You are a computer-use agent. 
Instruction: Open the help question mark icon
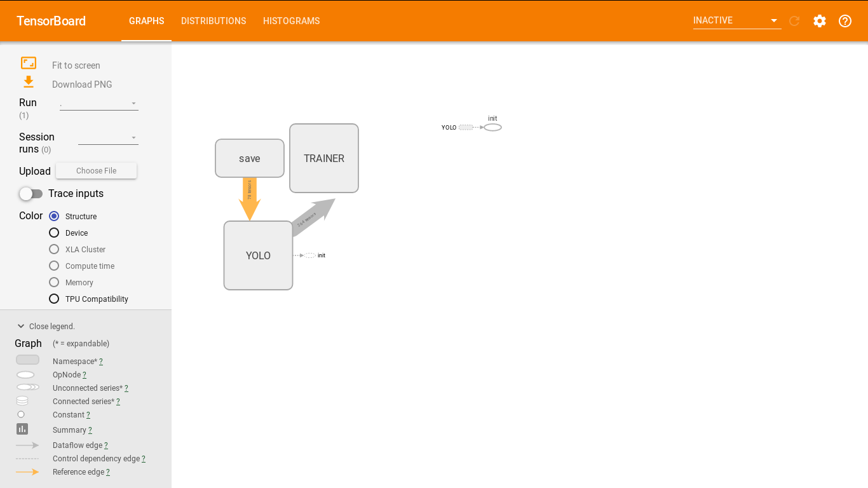(x=845, y=21)
